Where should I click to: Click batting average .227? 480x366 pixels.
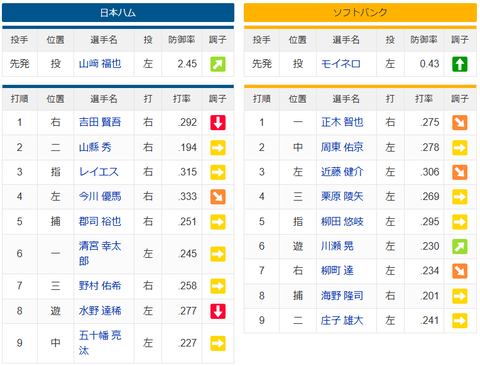point(188,343)
